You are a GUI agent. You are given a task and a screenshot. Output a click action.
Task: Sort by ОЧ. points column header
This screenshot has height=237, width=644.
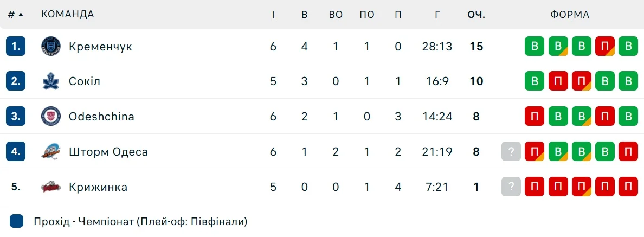[x=476, y=15]
